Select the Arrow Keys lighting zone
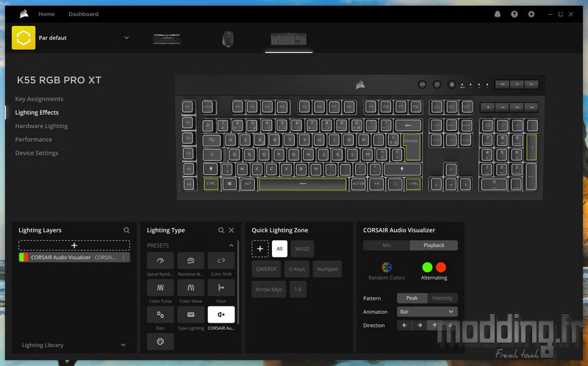 pyautogui.click(x=269, y=289)
